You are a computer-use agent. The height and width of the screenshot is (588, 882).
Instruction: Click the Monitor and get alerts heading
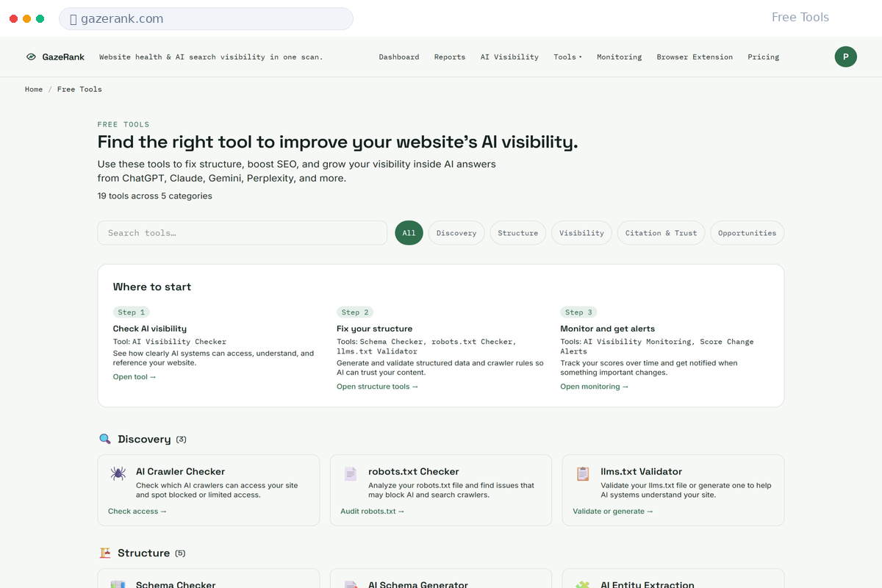click(x=607, y=329)
